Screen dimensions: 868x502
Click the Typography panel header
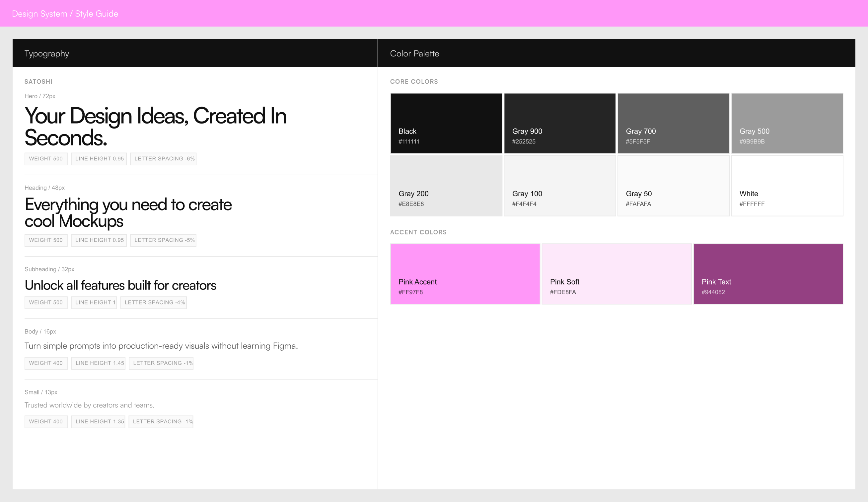click(x=195, y=53)
